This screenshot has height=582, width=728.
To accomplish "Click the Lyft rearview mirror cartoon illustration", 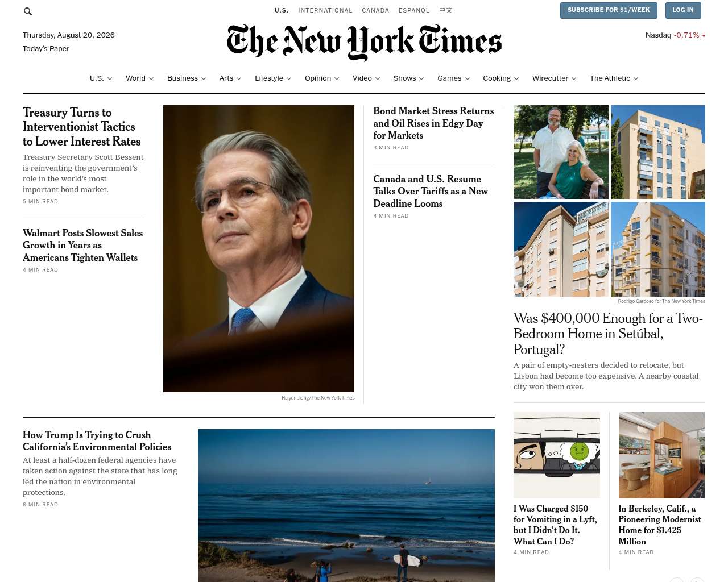I will tap(557, 455).
